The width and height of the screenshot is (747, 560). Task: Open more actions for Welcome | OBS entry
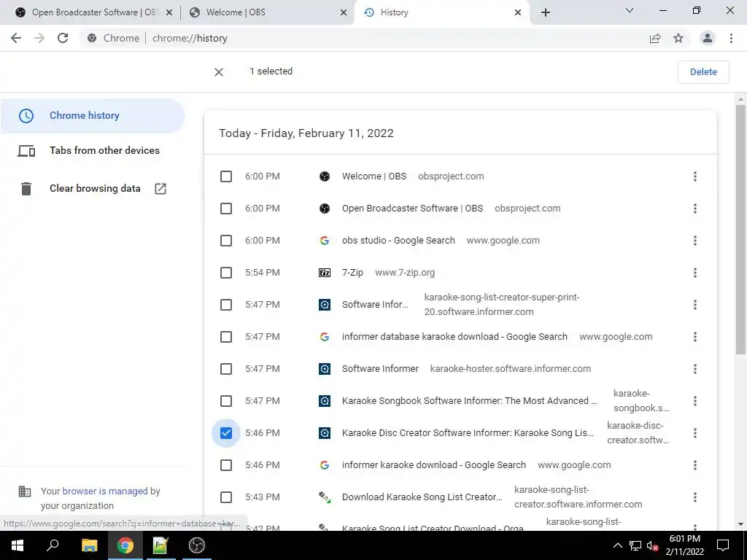pos(695,176)
